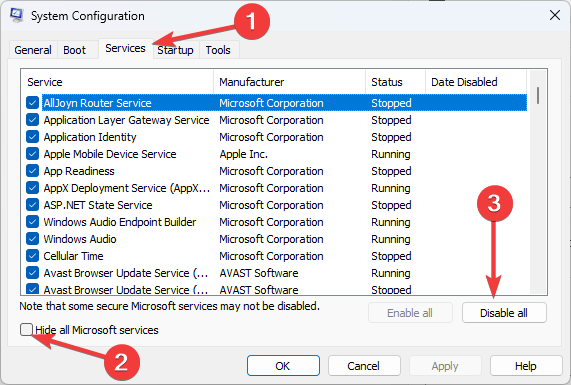Click the Apple Inc. manufacturer cell
The image size is (571, 385).
pos(244,154)
